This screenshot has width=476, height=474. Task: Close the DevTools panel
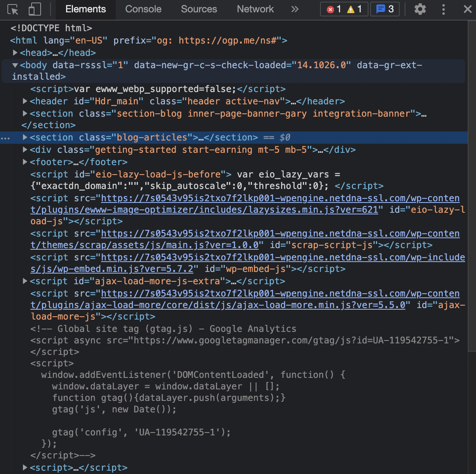click(468, 9)
